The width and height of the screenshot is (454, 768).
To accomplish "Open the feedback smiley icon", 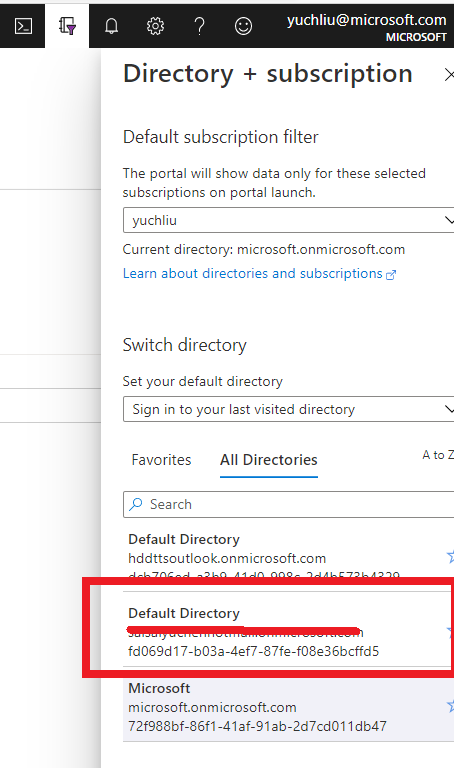I will pos(243,26).
